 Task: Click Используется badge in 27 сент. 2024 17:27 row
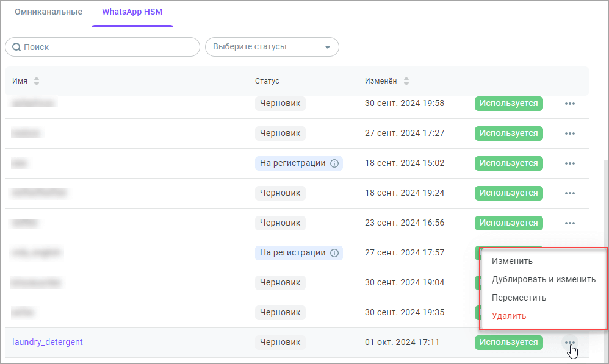[x=508, y=134]
